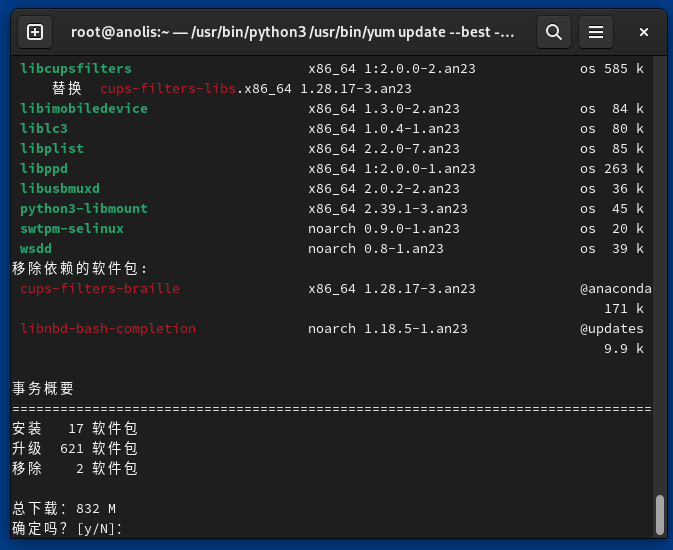Open the hamburger main menu
673x550 pixels.
coord(596,32)
